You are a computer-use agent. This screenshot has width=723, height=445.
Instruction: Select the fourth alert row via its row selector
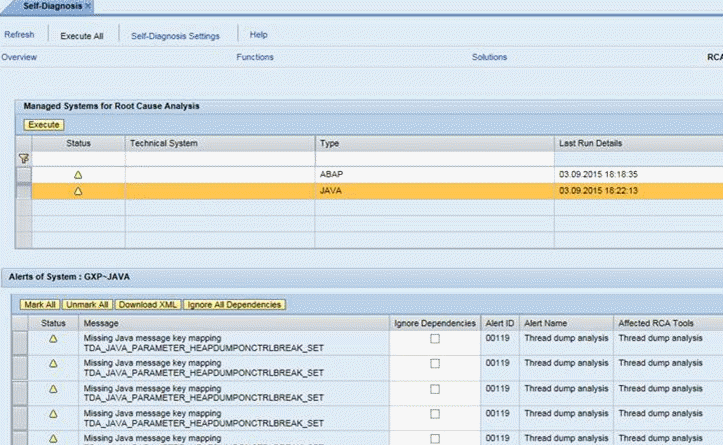(x=20, y=418)
